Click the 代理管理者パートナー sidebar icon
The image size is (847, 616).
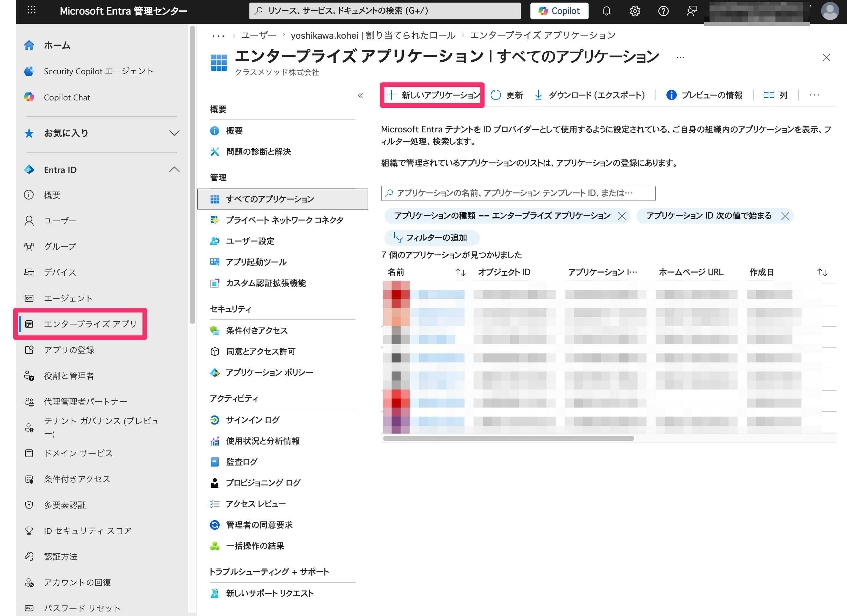click(x=29, y=402)
